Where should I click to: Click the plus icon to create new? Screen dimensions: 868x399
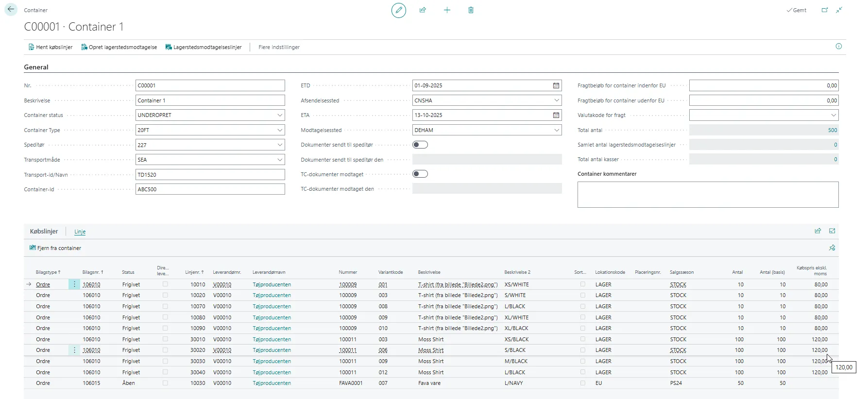click(447, 10)
